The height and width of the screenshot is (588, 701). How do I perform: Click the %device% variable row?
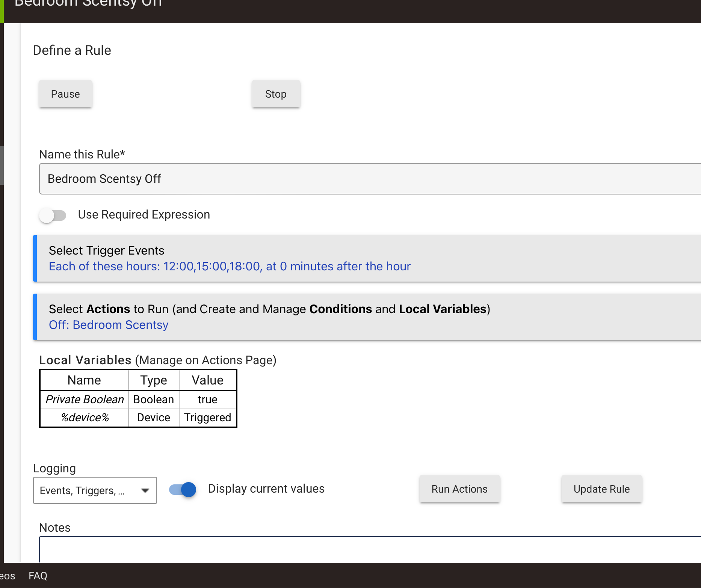tap(85, 418)
